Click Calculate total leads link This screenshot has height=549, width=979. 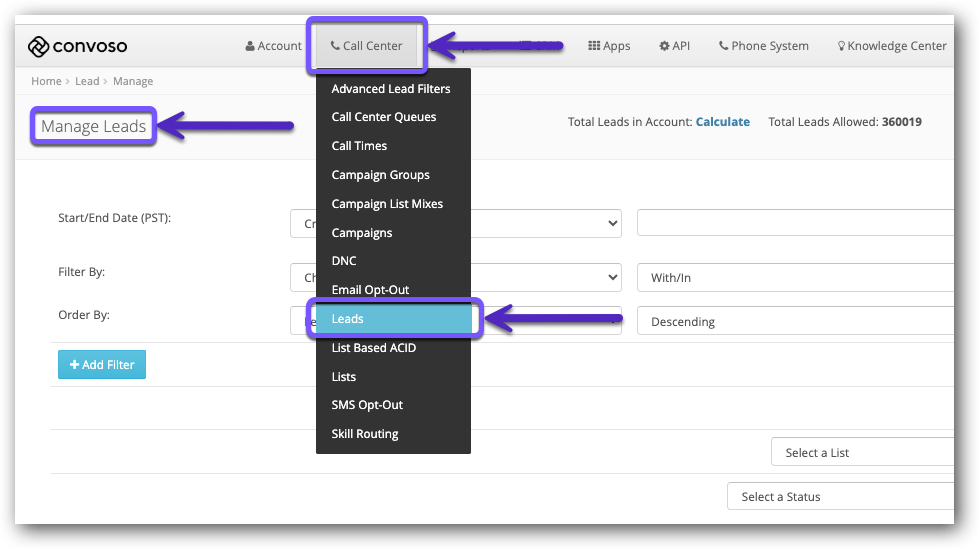(722, 122)
